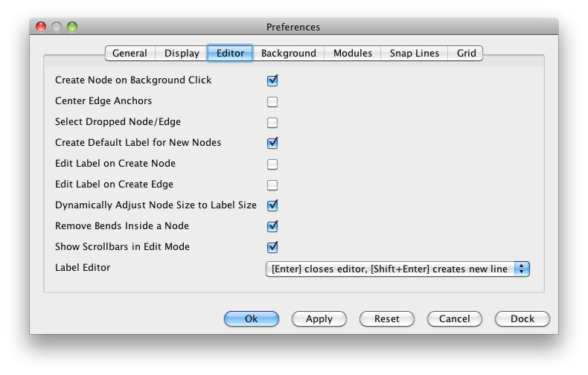Toggle Show Scrollbars in Edit Mode
588x375 pixels.
coord(272,248)
